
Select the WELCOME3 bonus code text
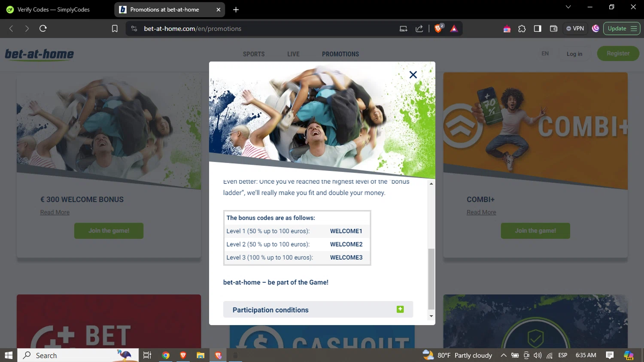coord(346,258)
